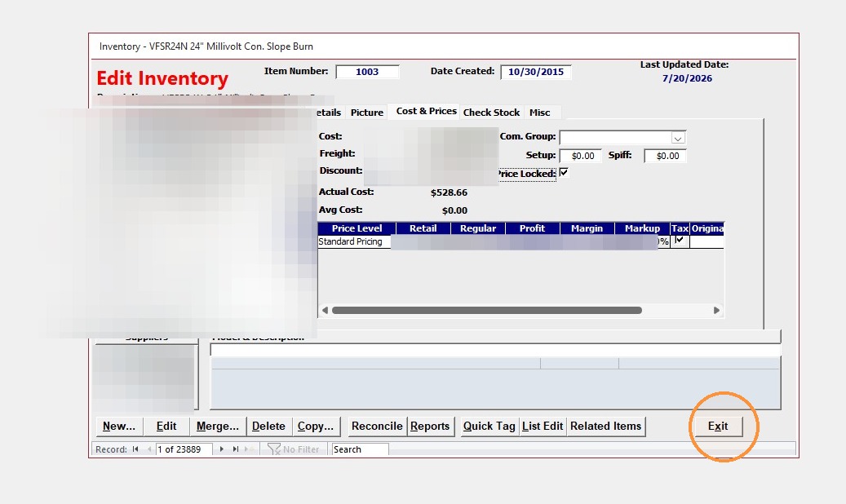Click the Regular column header

tap(478, 228)
